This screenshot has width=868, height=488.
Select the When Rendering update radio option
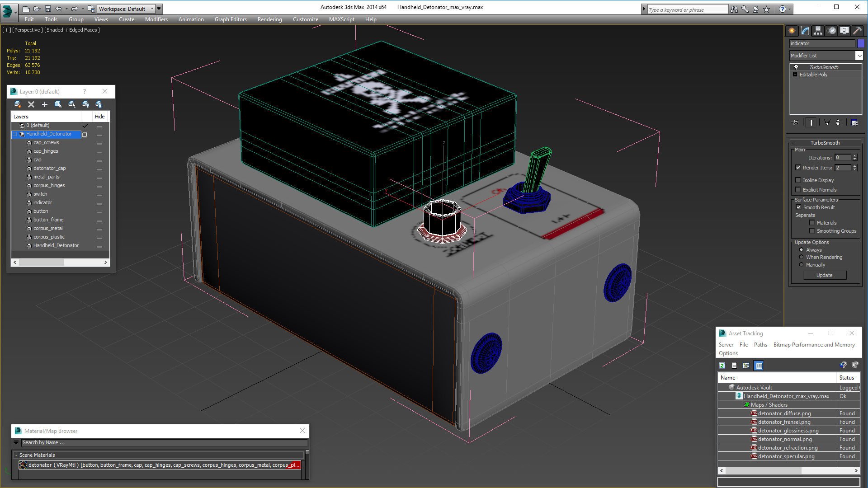pyautogui.click(x=801, y=257)
